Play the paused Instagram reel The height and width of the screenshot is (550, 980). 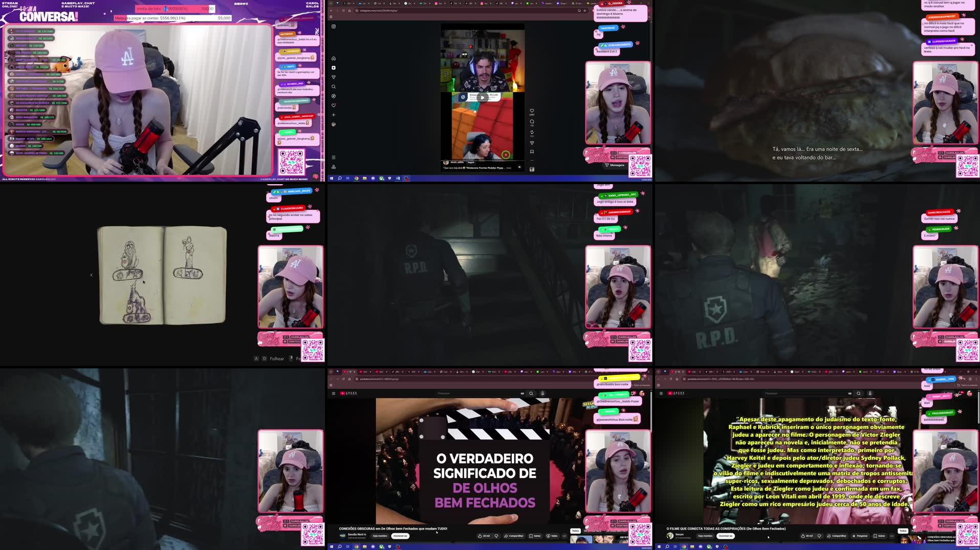[482, 97]
